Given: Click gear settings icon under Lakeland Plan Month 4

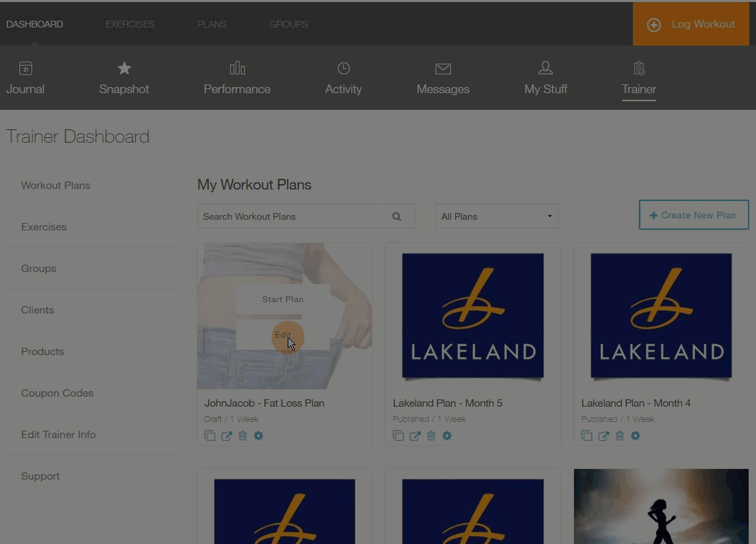Looking at the screenshot, I should tap(636, 436).
